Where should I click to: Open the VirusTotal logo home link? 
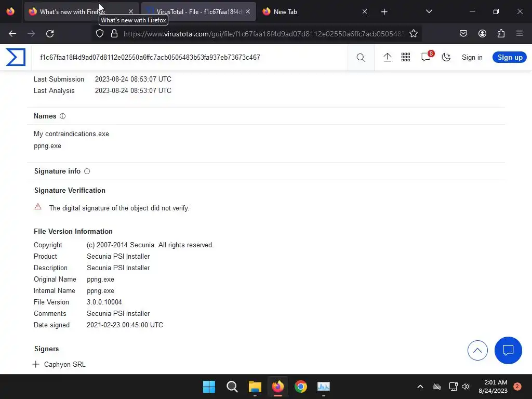coord(16,57)
